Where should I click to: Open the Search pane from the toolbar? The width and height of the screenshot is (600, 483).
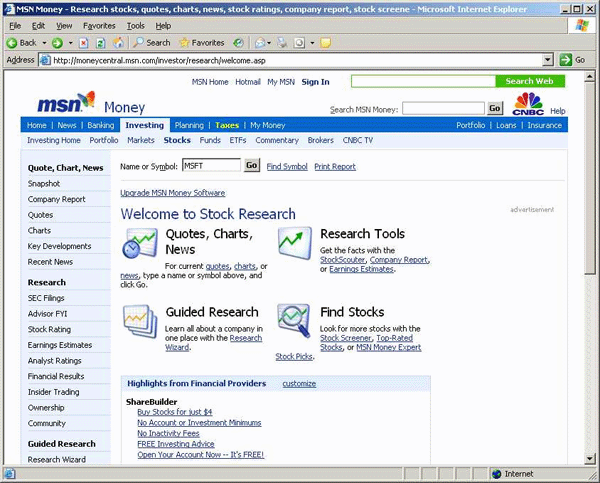(x=152, y=43)
